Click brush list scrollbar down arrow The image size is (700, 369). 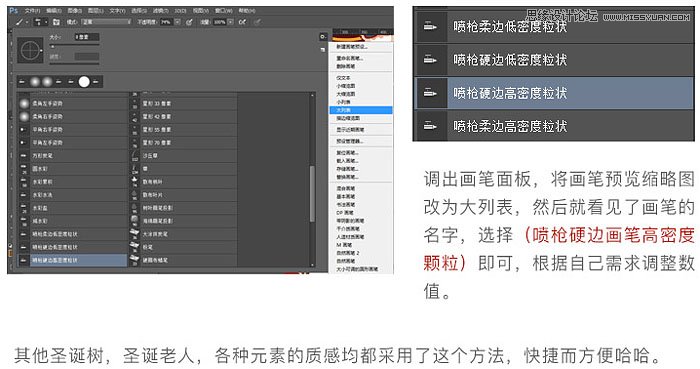click(312, 264)
